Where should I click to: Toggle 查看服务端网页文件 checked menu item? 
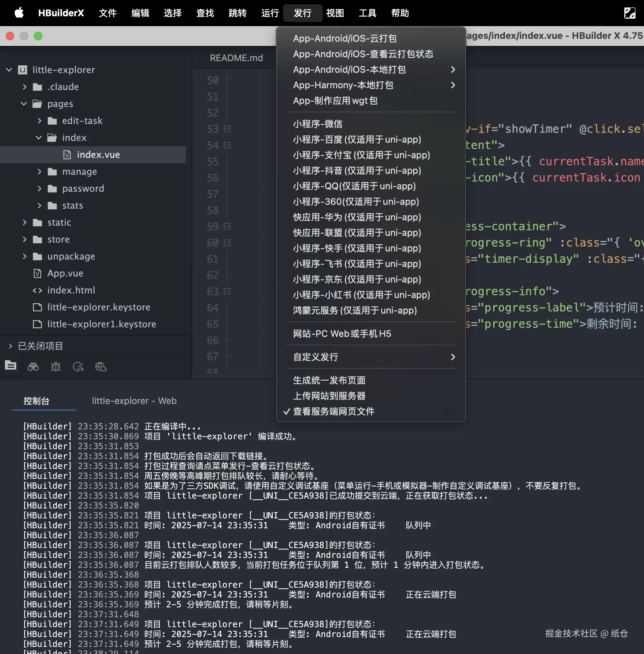pyautogui.click(x=371, y=411)
